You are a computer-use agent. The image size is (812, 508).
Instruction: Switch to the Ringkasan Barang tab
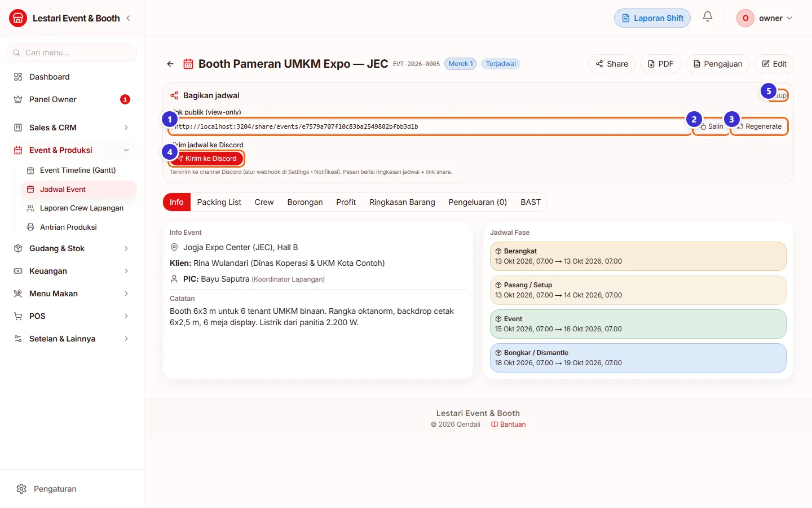point(402,202)
